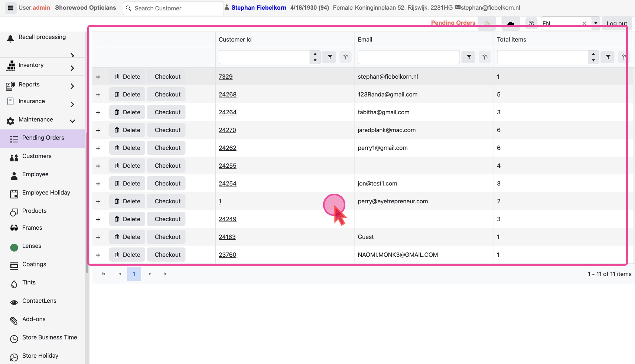Clear the Email column filter
635x364 pixels.
tap(485, 57)
